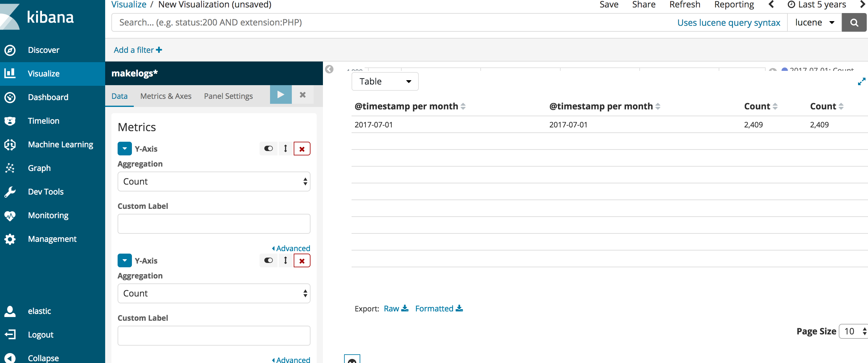Image resolution: width=868 pixels, height=363 pixels.
Task: Remove the first Y-Axis metric
Action: point(301,149)
